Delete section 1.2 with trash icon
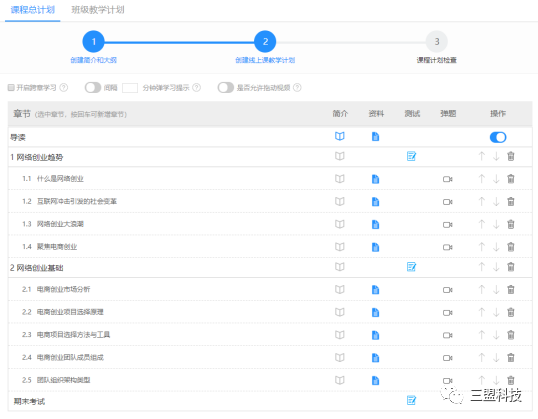The height and width of the screenshot is (419, 538). (x=511, y=201)
